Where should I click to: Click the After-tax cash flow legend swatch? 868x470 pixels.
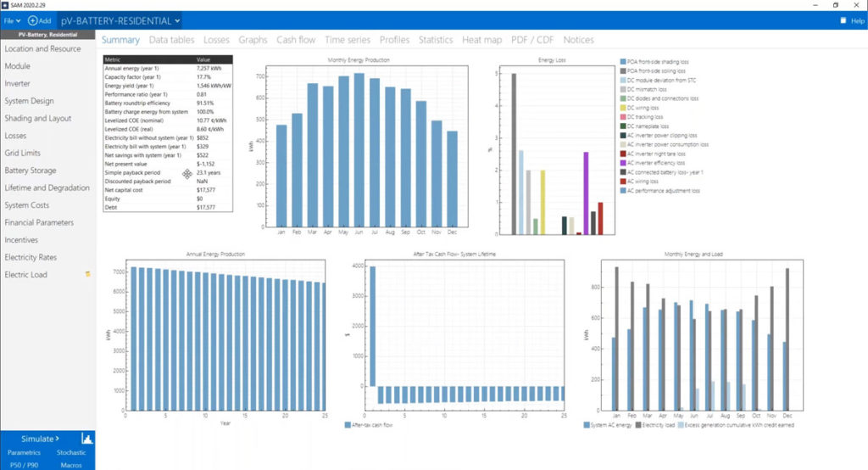348,425
